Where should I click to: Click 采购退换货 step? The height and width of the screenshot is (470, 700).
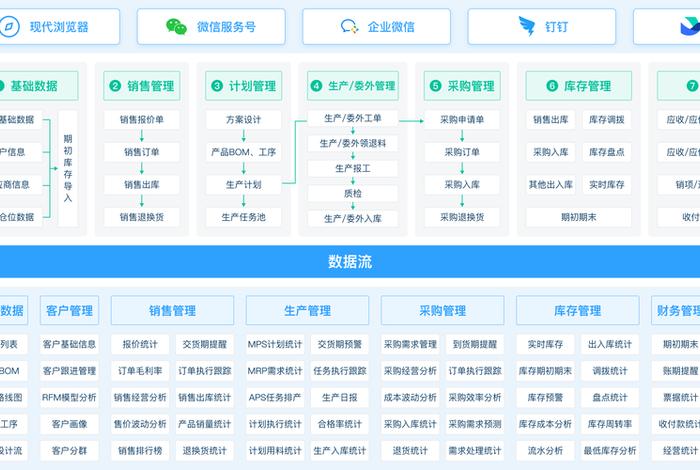coord(462,217)
